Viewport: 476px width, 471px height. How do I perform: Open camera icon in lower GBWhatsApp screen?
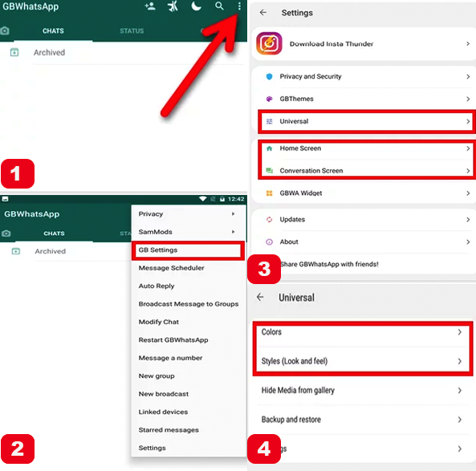click(x=6, y=233)
